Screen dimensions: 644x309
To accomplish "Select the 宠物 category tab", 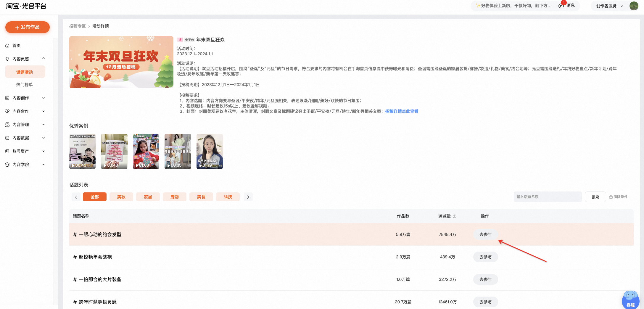I will 175,197.
